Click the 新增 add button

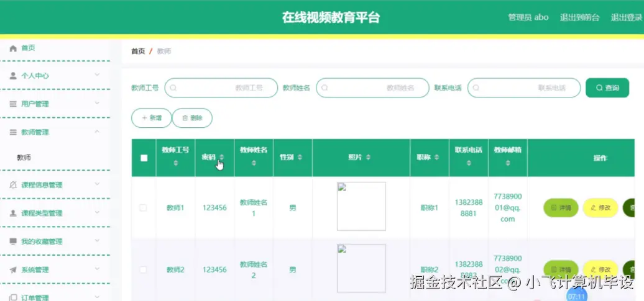click(152, 118)
